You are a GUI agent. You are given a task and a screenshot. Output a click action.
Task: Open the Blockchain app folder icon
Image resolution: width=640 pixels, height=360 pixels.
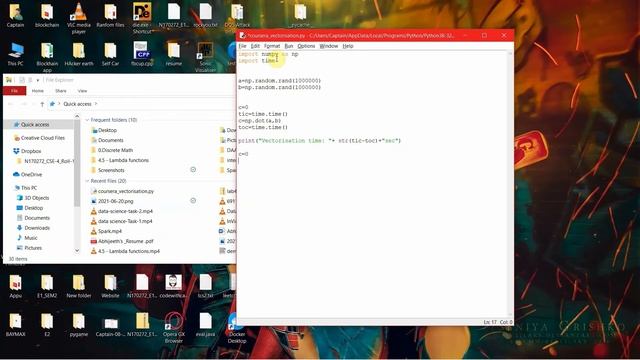pos(47,57)
